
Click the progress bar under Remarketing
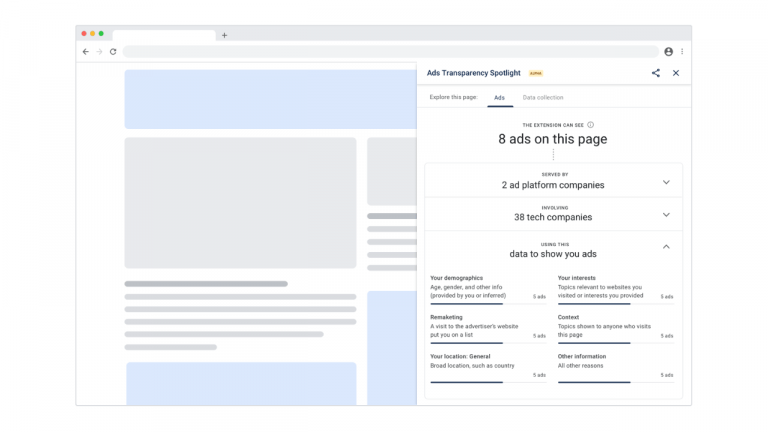(x=488, y=343)
